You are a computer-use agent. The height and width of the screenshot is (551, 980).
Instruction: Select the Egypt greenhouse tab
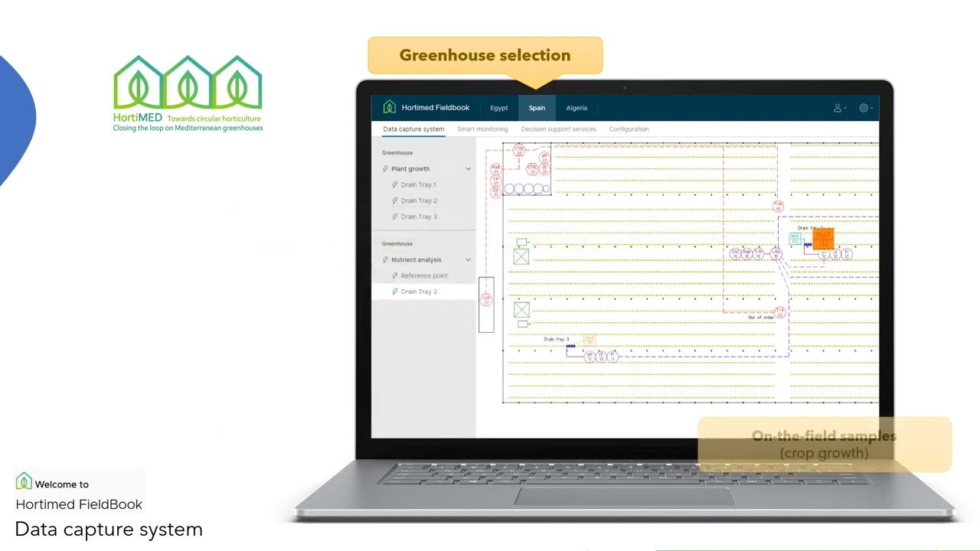[x=498, y=108]
